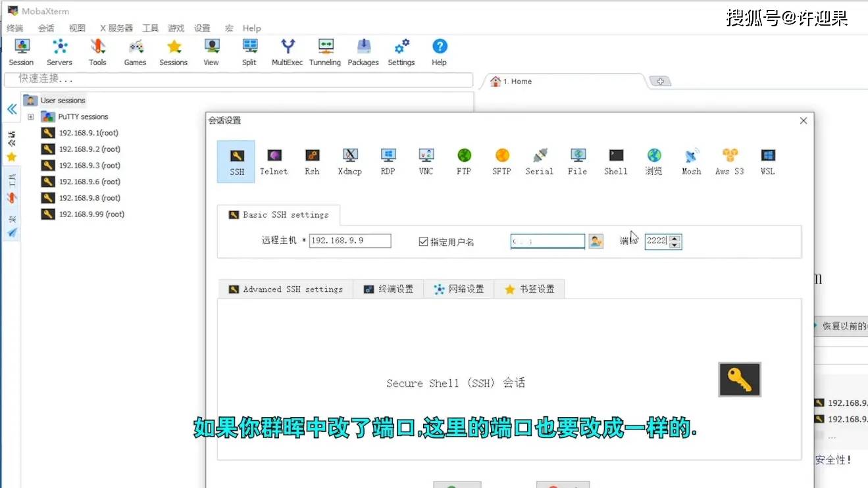The image size is (868, 488).
Task: Switch to the 网络设置 tab
Action: click(x=459, y=289)
